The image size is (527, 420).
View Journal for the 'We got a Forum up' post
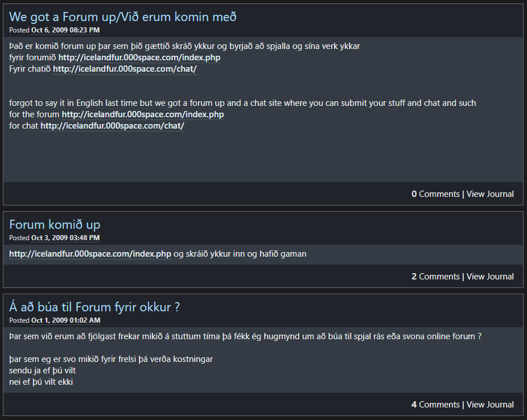(490, 194)
